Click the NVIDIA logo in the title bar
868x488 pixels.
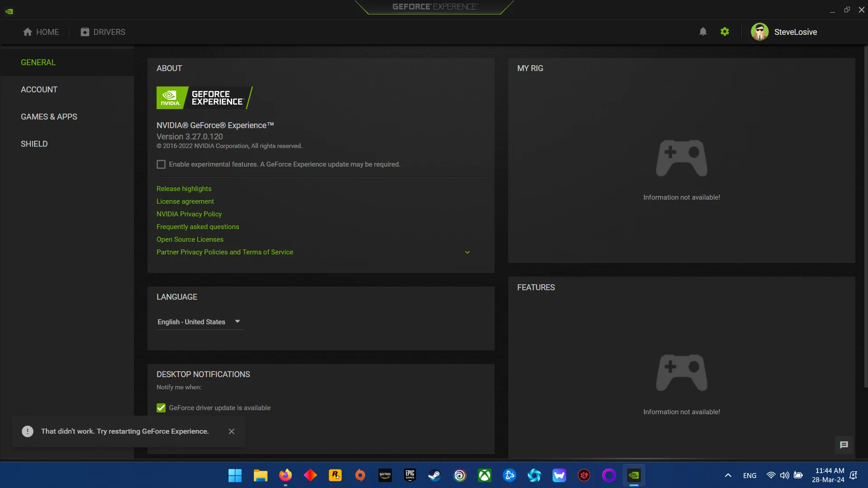pos(9,11)
